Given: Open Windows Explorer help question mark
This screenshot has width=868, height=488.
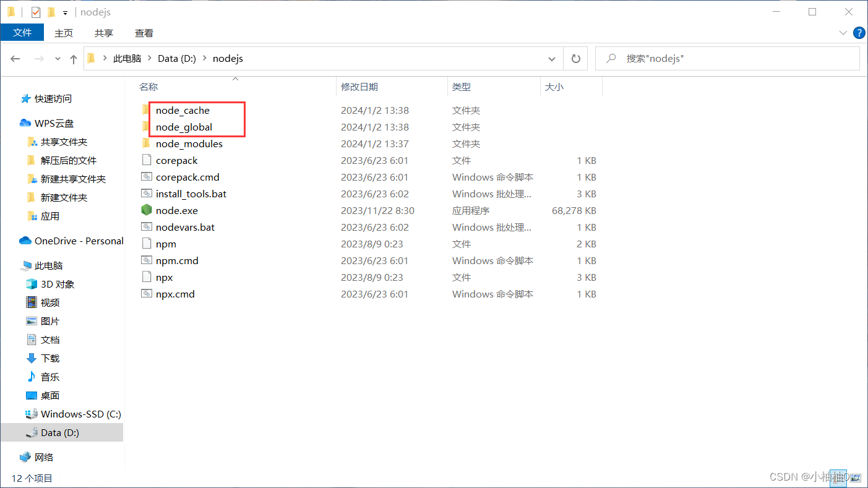Looking at the screenshot, I should tap(859, 33).
